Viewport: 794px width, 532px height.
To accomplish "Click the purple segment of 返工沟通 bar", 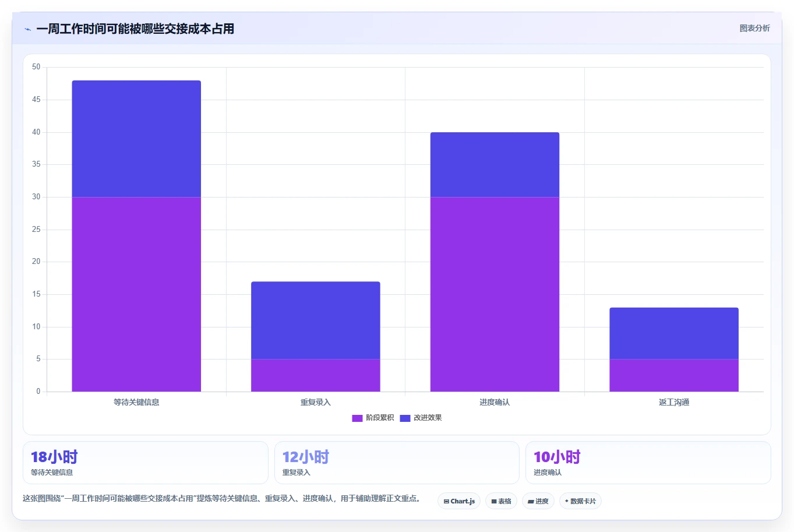I will pyautogui.click(x=674, y=375).
